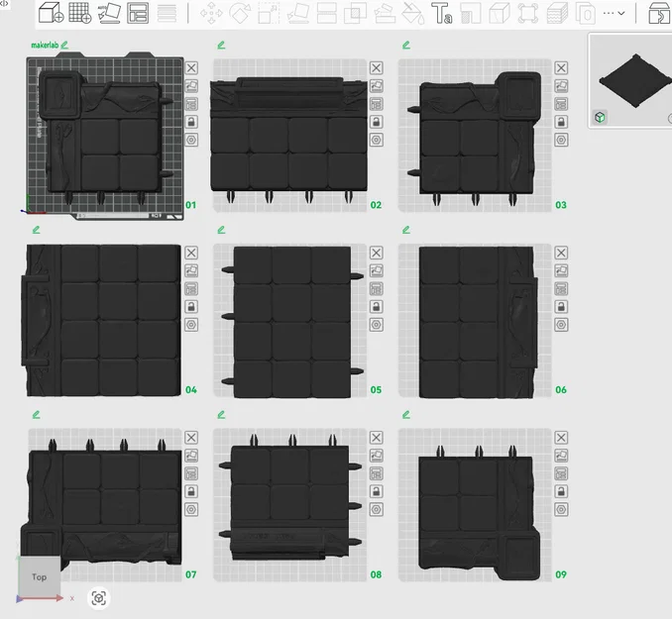Edit plate 08 name with pencil icon

[221, 414]
